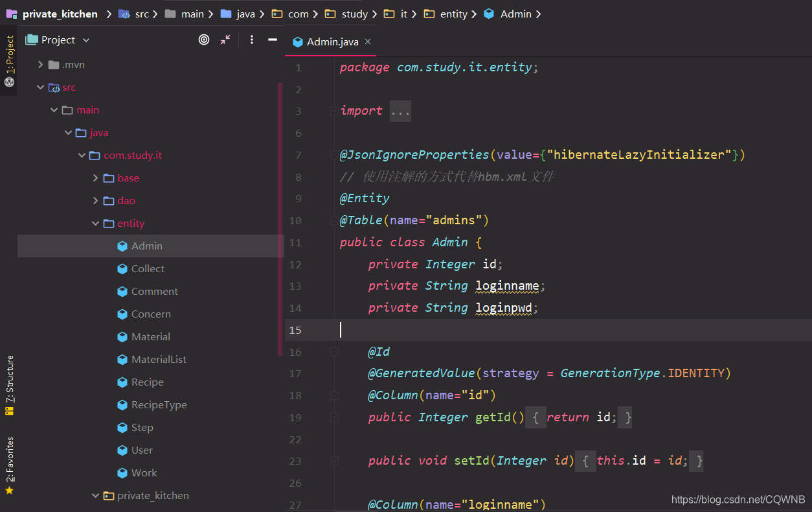Collapse the private_kitchen tree folder
Screen dimensions: 812x512
click(x=95, y=496)
